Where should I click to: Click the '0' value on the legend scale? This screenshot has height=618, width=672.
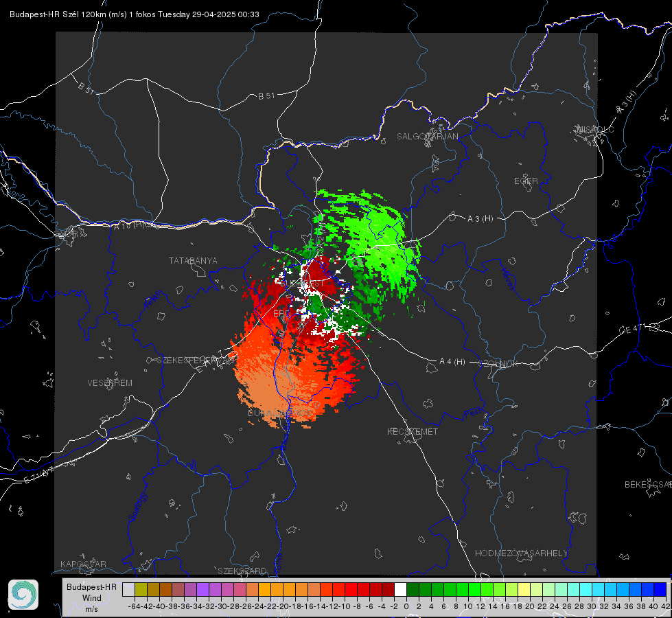click(x=406, y=606)
